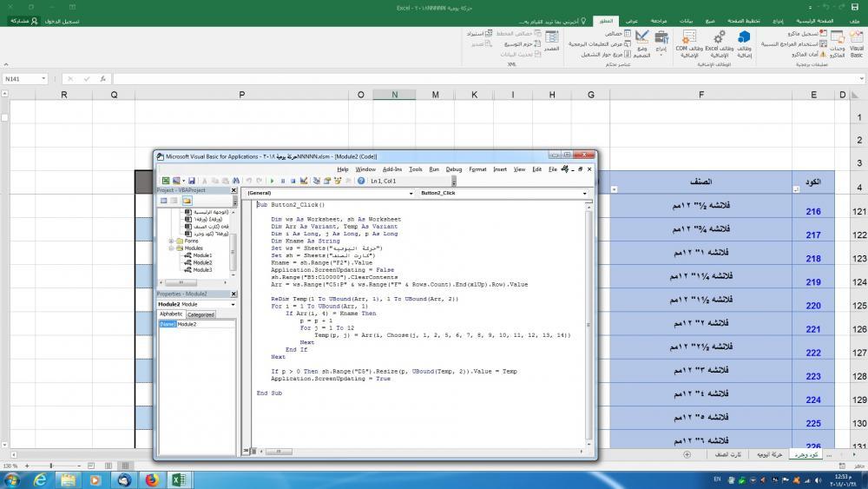Close the Properties Module2 panel

[233, 294]
